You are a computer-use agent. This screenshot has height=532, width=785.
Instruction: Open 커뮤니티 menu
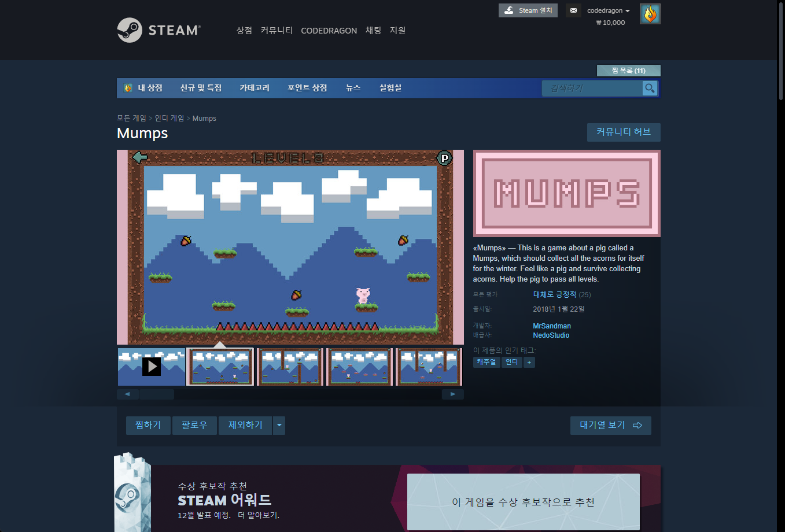coord(277,30)
